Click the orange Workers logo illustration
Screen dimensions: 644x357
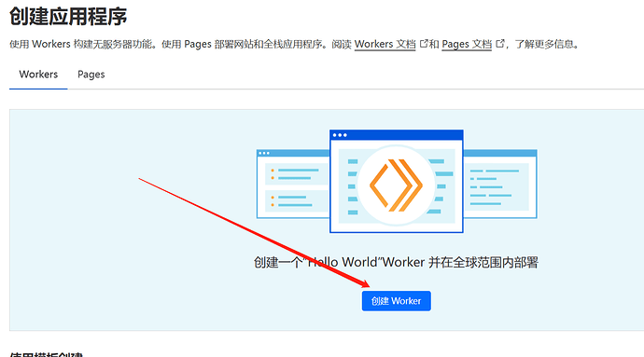tap(396, 185)
